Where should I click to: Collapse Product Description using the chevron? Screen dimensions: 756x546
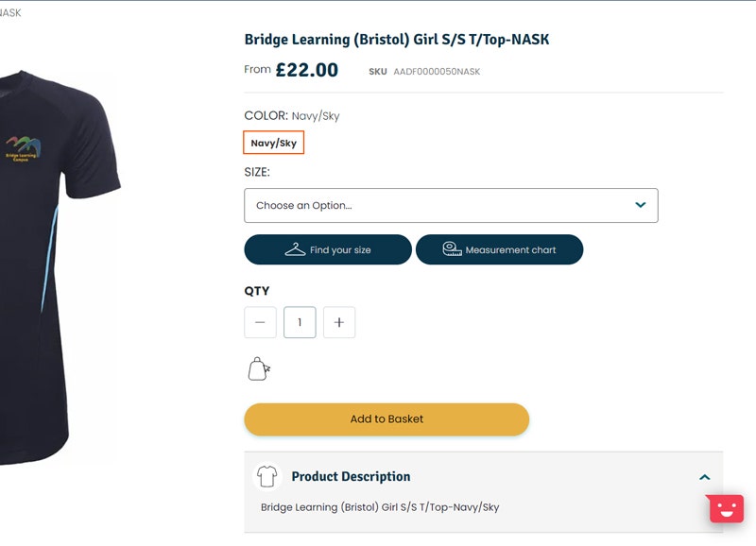click(x=704, y=477)
